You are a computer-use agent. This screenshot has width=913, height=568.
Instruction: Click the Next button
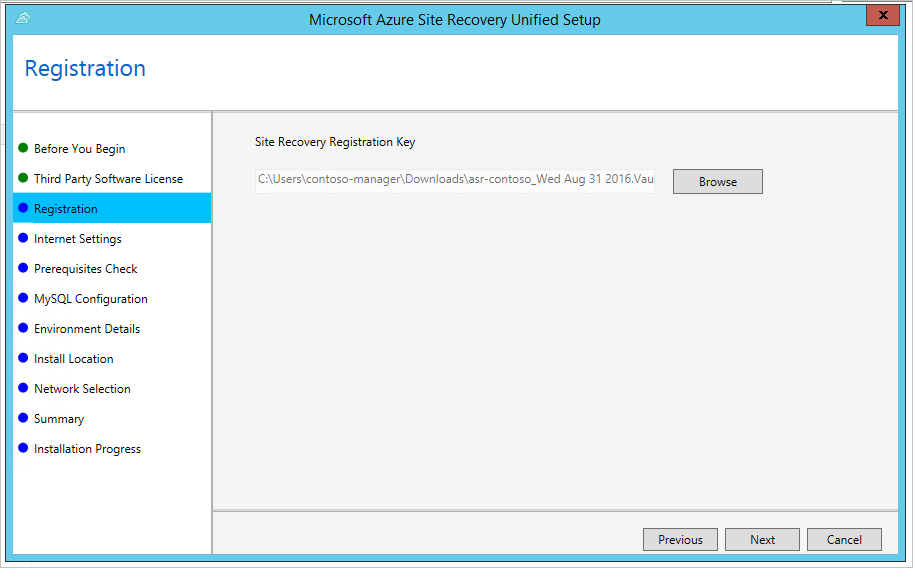tap(762, 539)
